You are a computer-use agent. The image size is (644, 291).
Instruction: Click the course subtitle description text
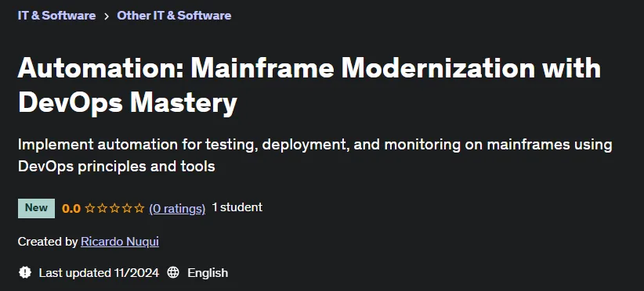[315, 156]
